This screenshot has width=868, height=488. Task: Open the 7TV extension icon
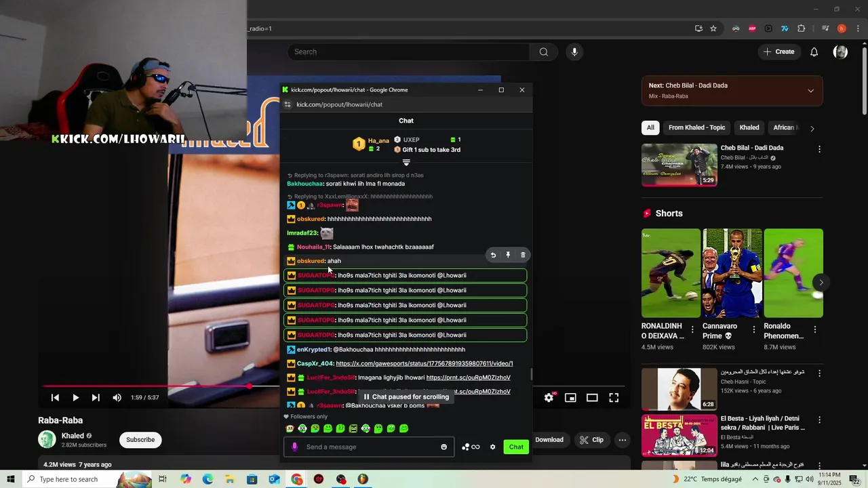(x=785, y=28)
